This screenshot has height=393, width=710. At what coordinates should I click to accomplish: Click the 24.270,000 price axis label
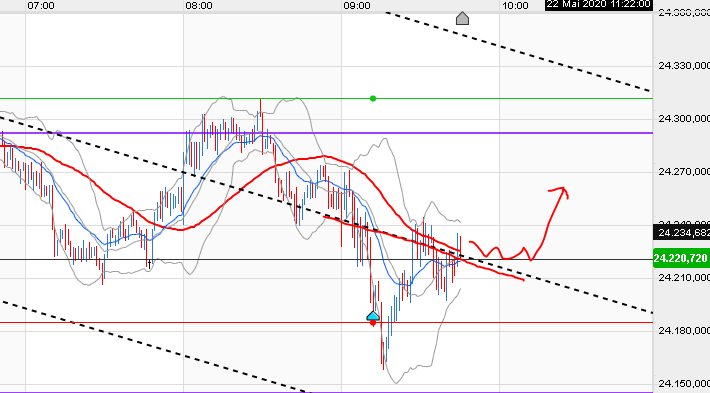pyautogui.click(x=684, y=172)
